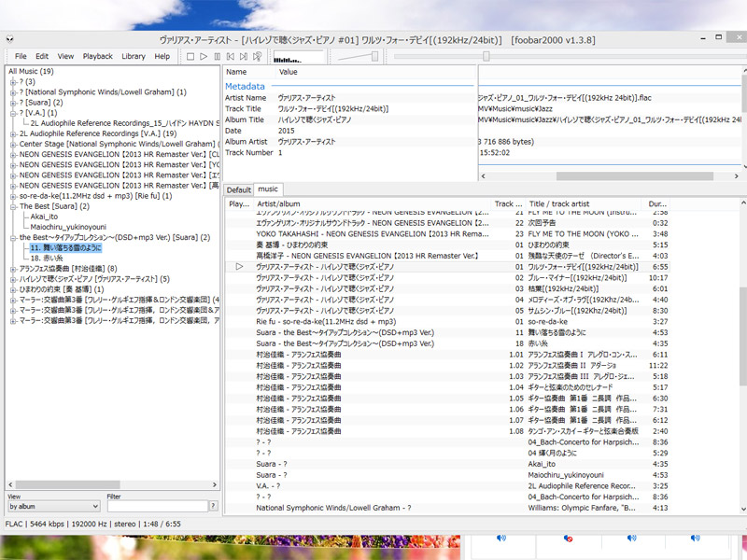The image size is (747, 560).
Task: Switch to the Default playlist tab
Action: [x=239, y=189]
